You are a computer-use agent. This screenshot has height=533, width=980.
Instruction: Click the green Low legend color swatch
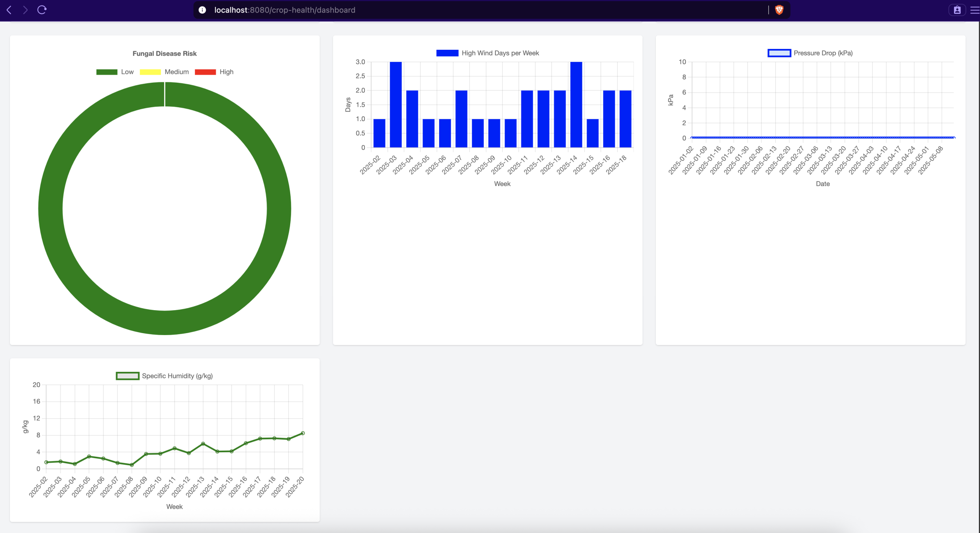[107, 72]
